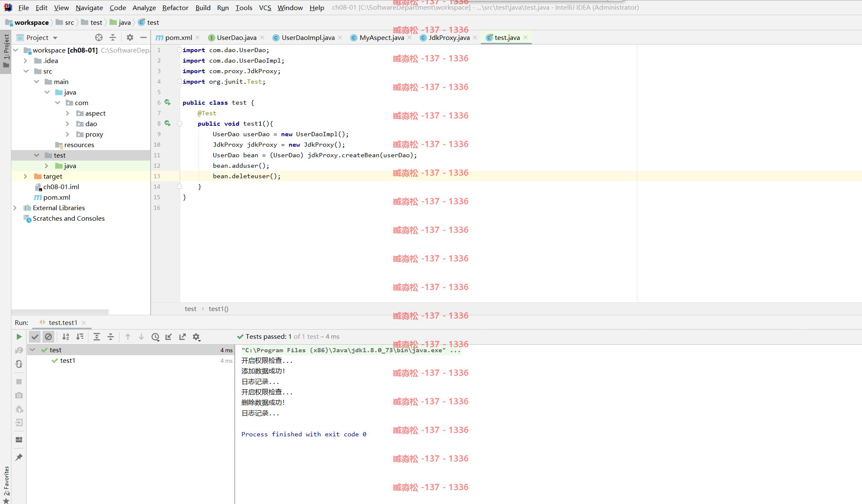Open Run panel settings gear
This screenshot has width=862, height=504.
196,337
